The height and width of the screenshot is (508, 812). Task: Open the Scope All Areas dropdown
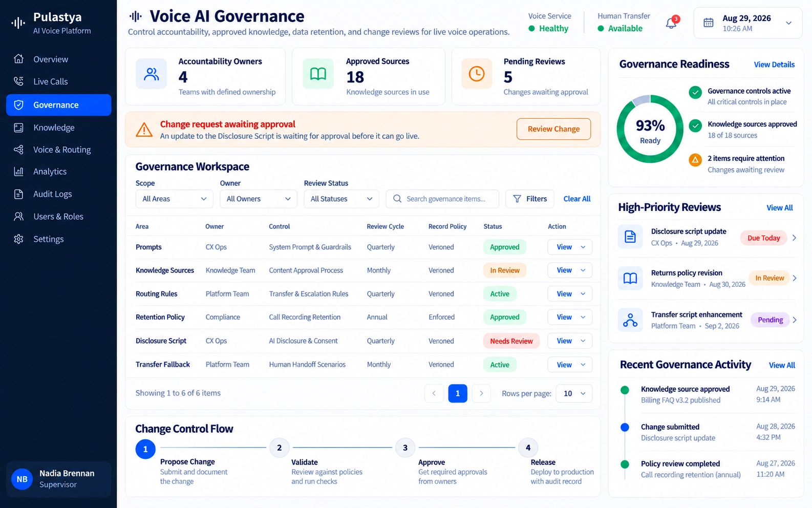click(x=174, y=199)
